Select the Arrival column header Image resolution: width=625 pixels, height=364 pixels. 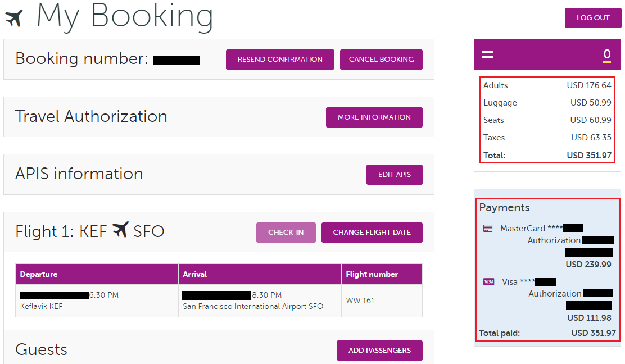click(195, 275)
